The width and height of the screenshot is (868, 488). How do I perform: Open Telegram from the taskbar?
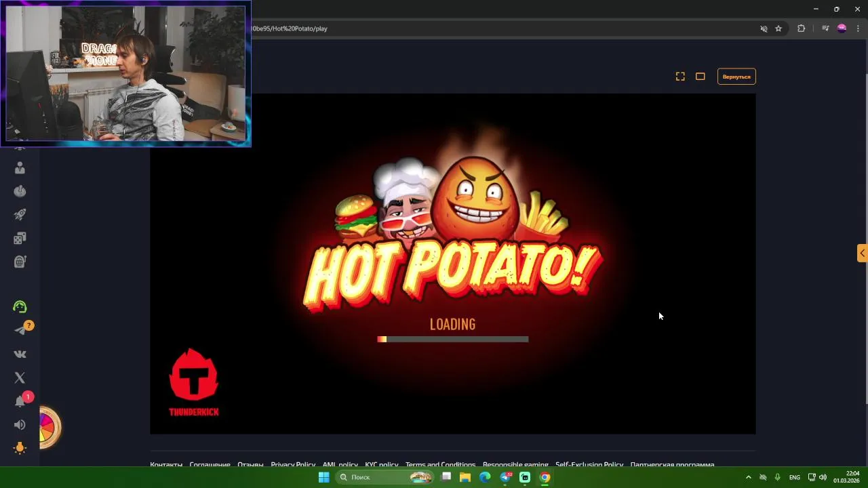pos(505,477)
